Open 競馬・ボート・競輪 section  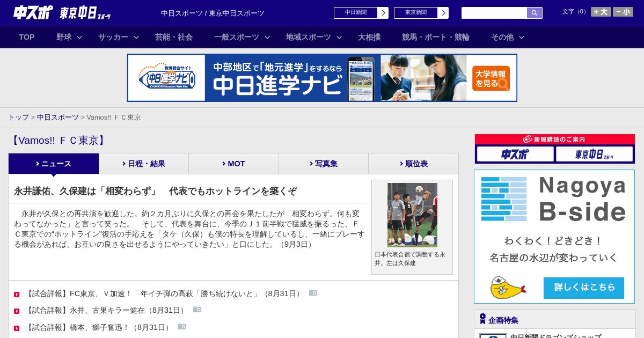[x=436, y=37]
